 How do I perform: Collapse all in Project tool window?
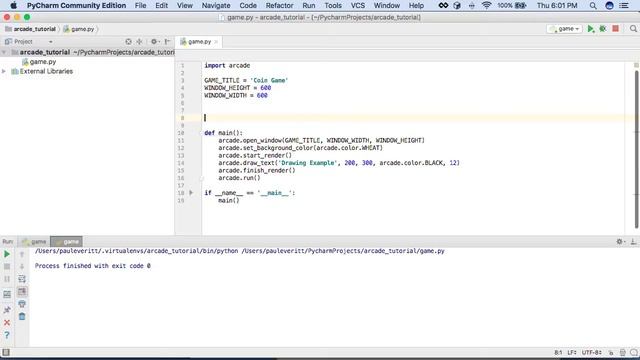click(140, 42)
